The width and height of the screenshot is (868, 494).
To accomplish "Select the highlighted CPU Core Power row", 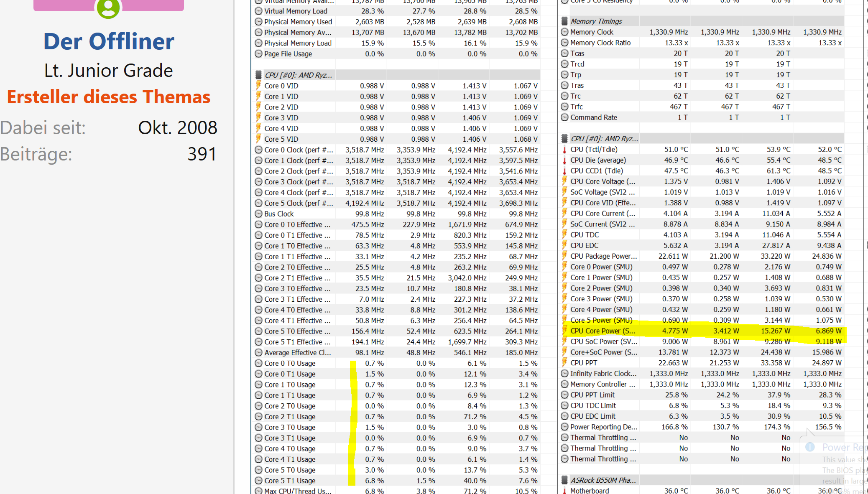I will point(602,331).
